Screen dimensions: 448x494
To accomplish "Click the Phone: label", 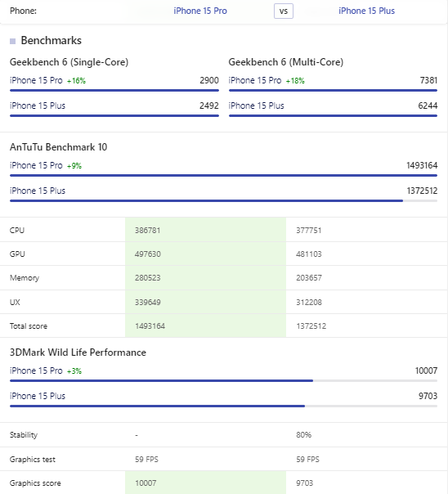I will tap(23, 11).
